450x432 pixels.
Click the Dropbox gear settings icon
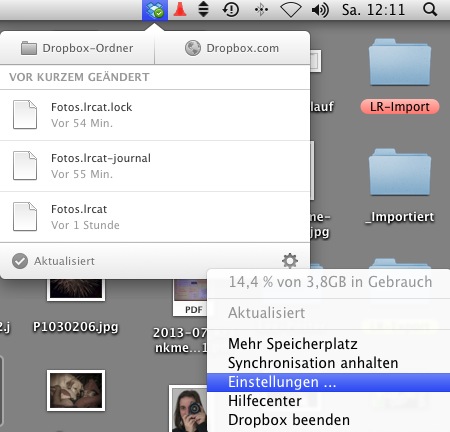tap(290, 261)
